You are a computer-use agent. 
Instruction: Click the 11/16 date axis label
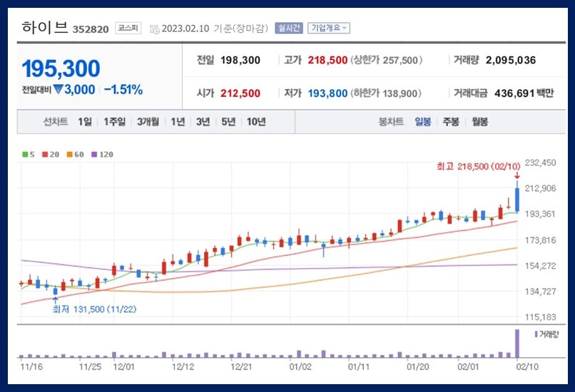tap(31, 367)
